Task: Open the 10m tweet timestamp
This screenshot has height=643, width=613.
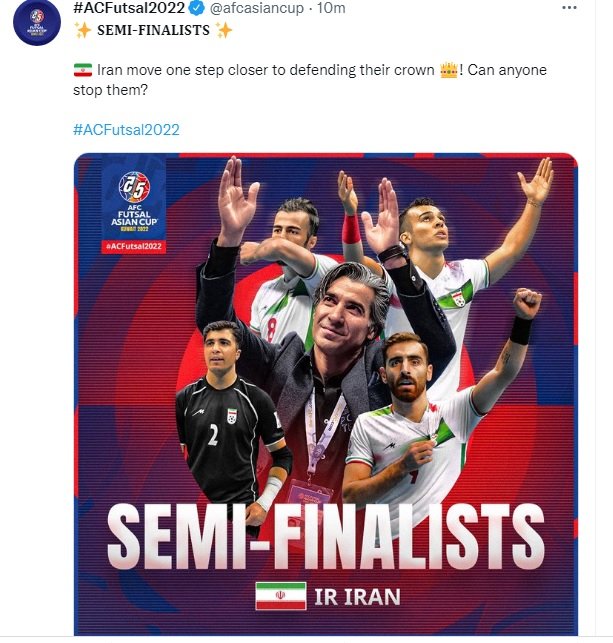Action: (331, 8)
